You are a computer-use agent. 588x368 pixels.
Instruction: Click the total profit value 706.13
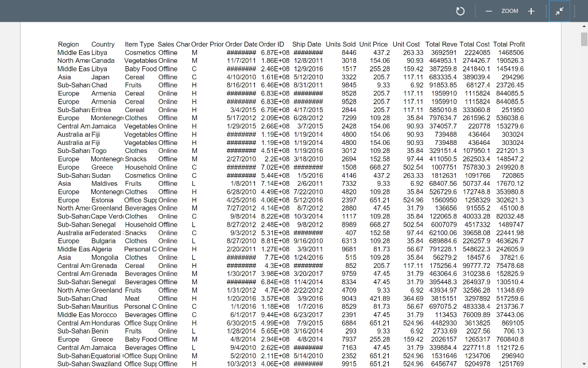(513, 331)
